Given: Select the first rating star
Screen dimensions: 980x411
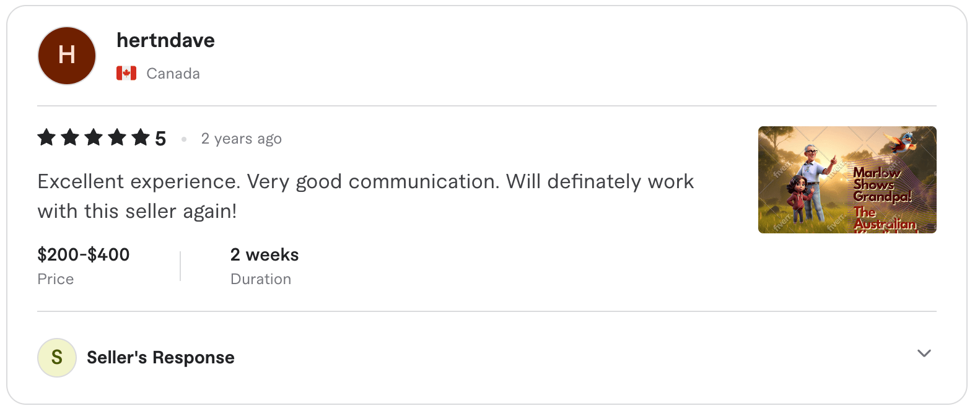Looking at the screenshot, I should click(47, 138).
